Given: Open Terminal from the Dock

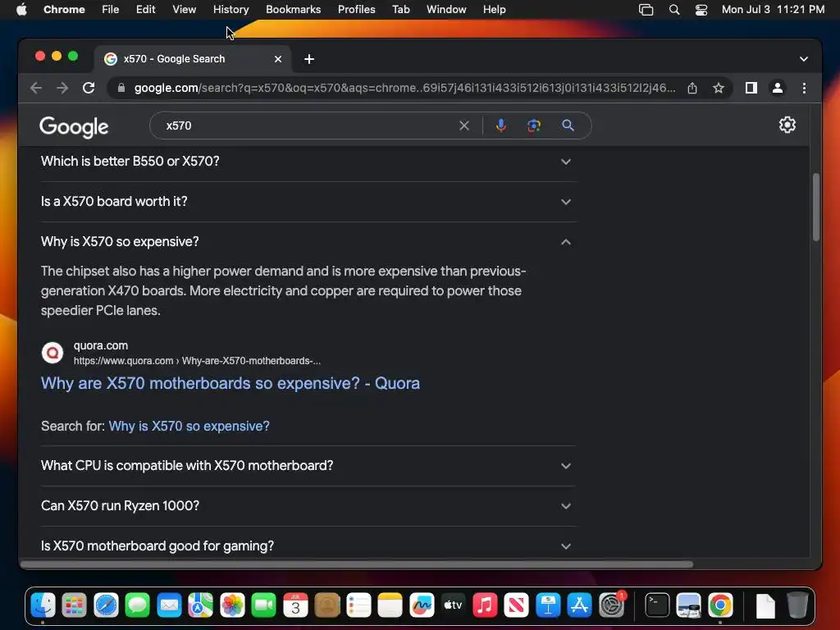Looking at the screenshot, I should coord(657,605).
